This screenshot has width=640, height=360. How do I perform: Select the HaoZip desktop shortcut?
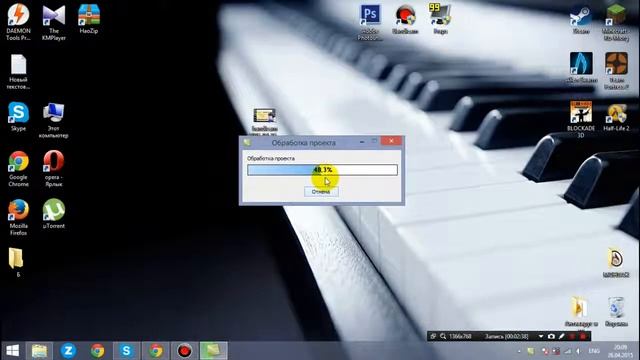(x=89, y=19)
